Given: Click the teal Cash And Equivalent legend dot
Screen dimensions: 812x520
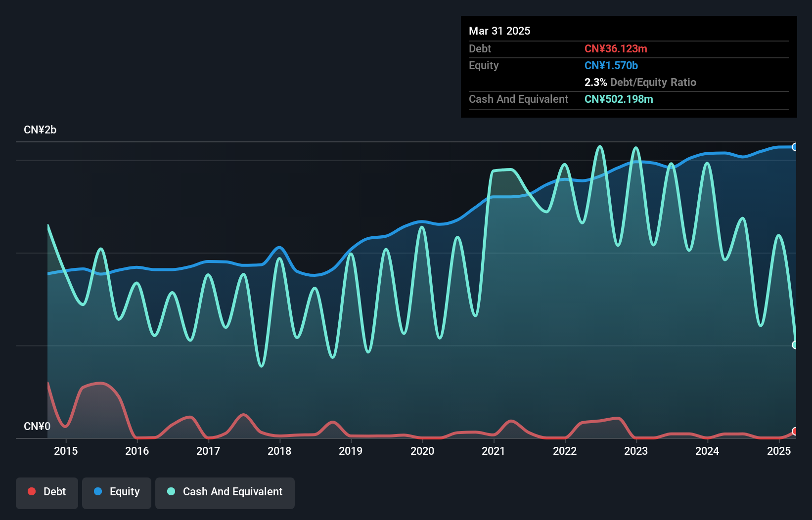Looking at the screenshot, I should [171, 491].
